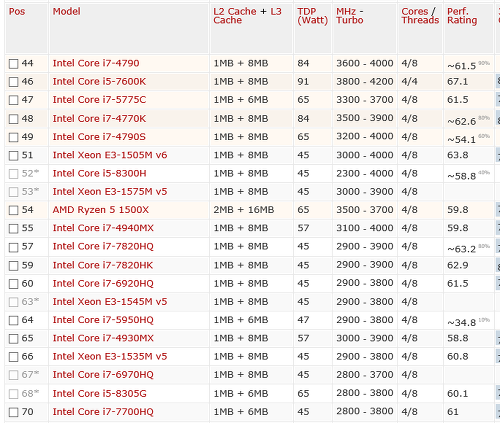Open Intel Xeon E3-1575M v5 page
500x423 pixels.
pyautogui.click(x=110, y=192)
